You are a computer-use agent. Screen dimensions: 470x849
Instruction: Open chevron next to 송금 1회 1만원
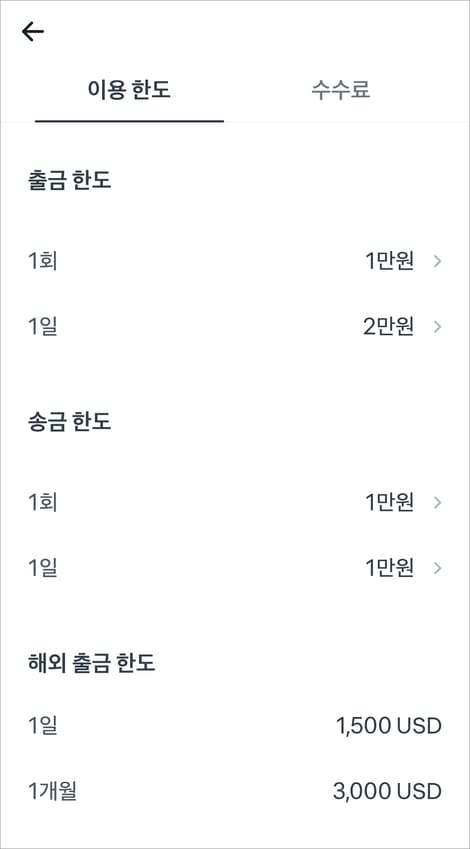pyautogui.click(x=438, y=502)
